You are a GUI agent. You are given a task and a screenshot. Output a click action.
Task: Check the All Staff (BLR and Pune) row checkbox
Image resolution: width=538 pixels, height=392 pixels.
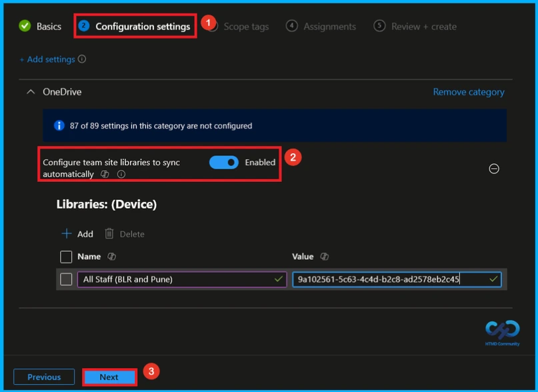tap(66, 279)
